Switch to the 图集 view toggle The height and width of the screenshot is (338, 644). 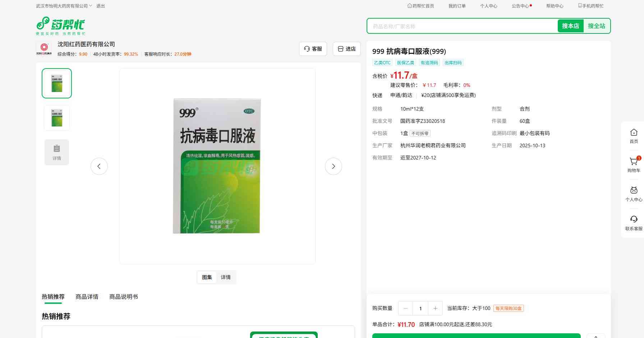coord(207,277)
